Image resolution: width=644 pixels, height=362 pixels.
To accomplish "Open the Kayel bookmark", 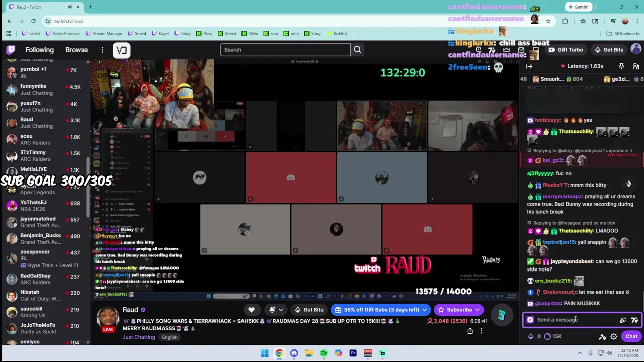I will [x=159, y=33].
